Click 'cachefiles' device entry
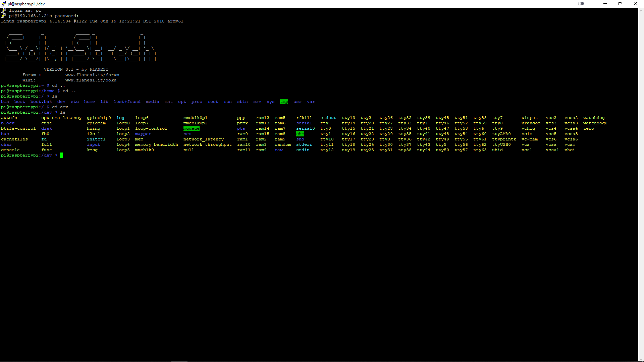644x362 pixels. coord(14,139)
